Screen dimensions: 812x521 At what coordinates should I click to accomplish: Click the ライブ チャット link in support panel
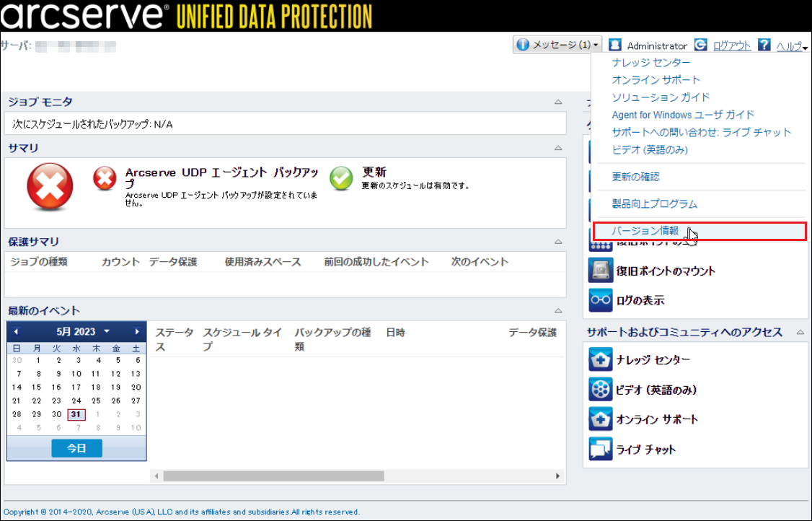tap(645, 450)
